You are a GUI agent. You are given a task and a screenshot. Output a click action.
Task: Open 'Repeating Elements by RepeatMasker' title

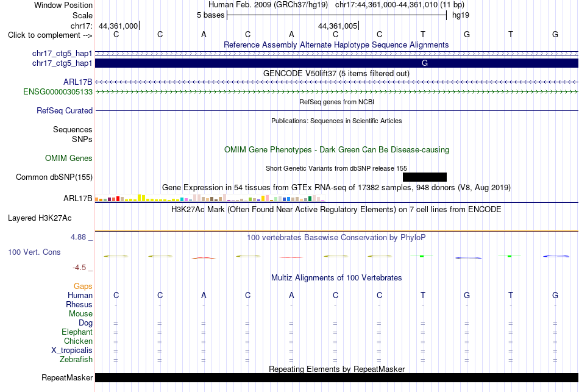336,369
